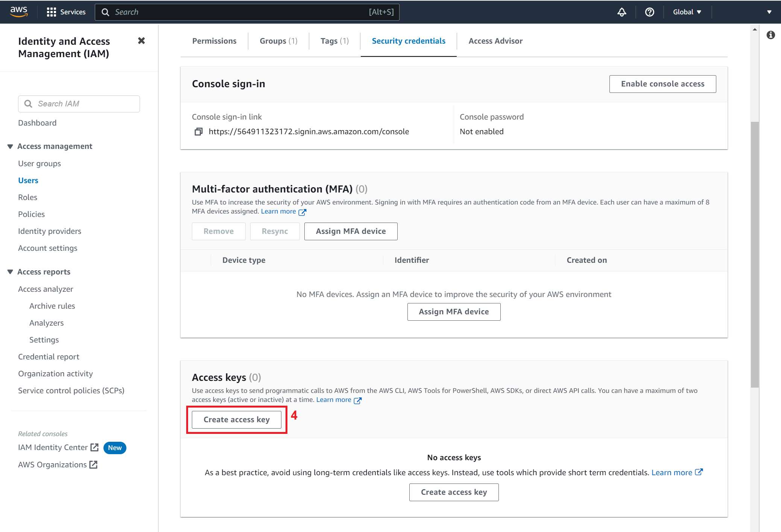This screenshot has height=532, width=781.
Task: Click Enable console access button
Action: point(662,84)
